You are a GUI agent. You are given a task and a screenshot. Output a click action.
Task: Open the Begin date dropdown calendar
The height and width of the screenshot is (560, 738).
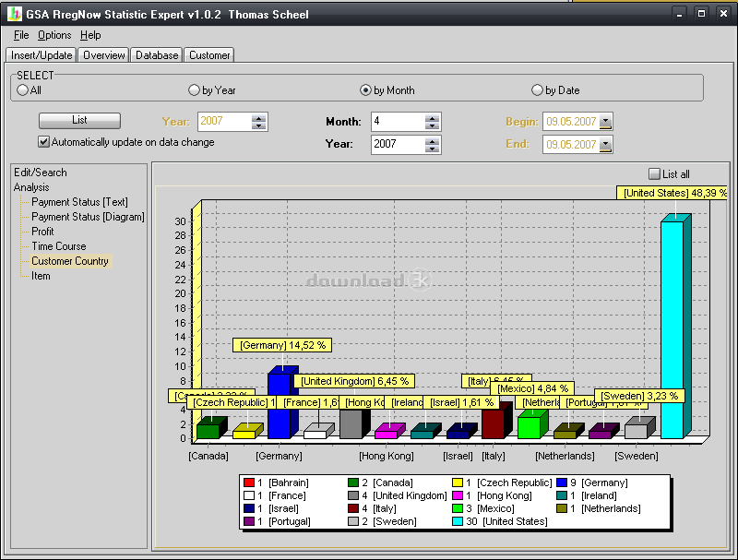point(606,122)
